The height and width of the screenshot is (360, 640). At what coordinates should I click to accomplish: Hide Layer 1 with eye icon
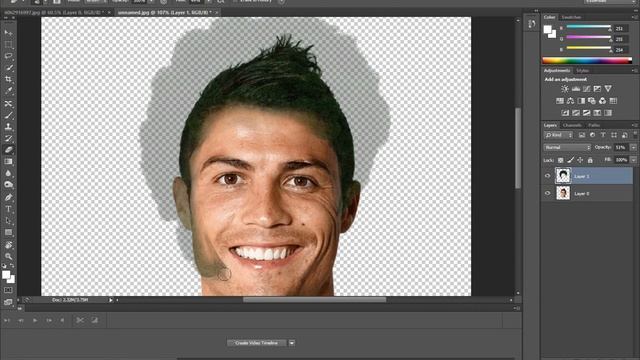coord(548,176)
